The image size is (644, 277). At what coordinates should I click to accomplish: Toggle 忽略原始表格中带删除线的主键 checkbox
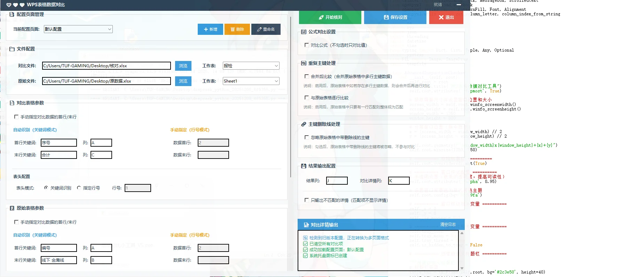coord(307,138)
